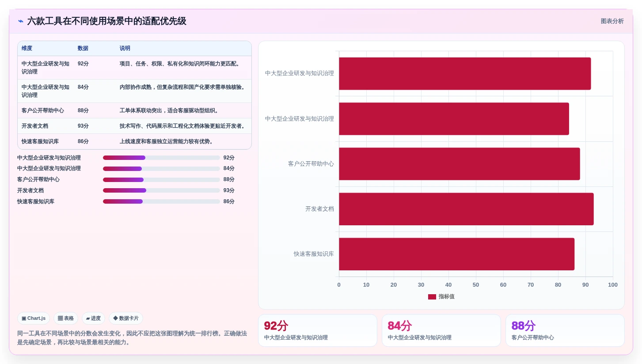Click the 客户公开帮助中心 progress bar at 88分
The width and height of the screenshot is (642, 364).
pos(161,180)
